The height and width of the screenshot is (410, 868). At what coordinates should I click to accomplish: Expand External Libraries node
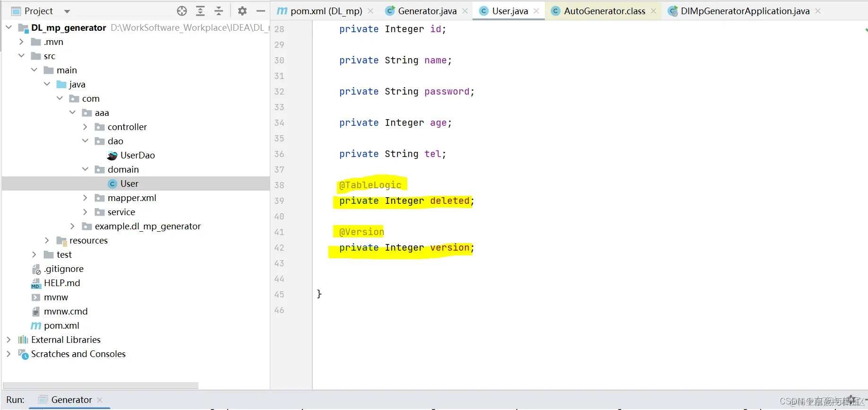coord(9,340)
